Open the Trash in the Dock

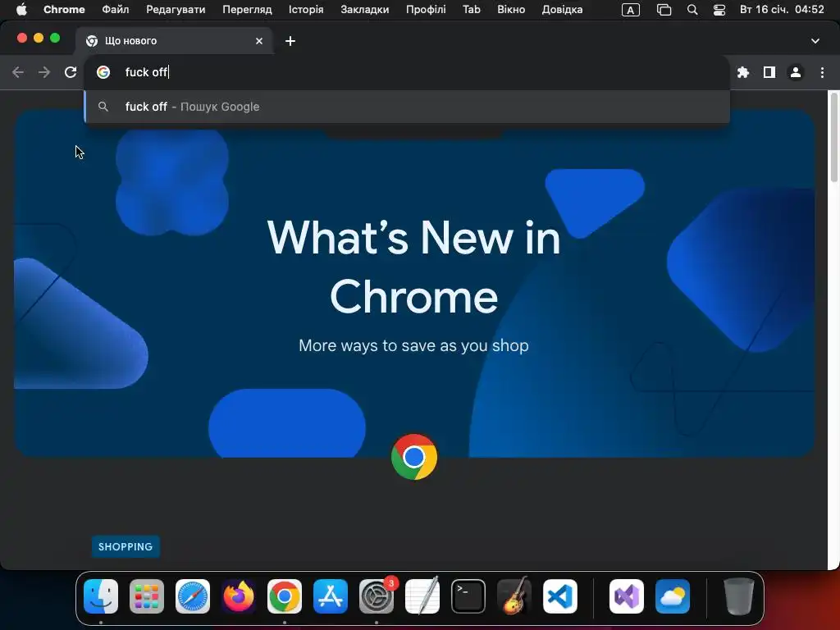pyautogui.click(x=739, y=596)
